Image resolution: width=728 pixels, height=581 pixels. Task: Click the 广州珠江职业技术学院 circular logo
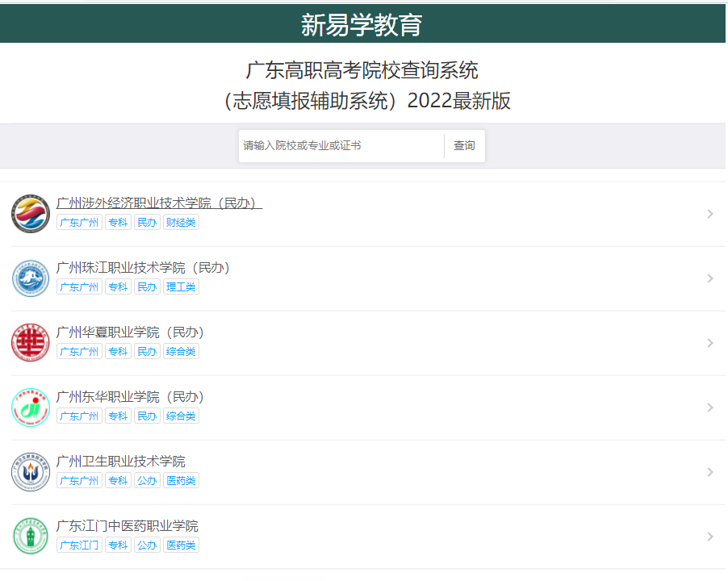[x=30, y=278]
